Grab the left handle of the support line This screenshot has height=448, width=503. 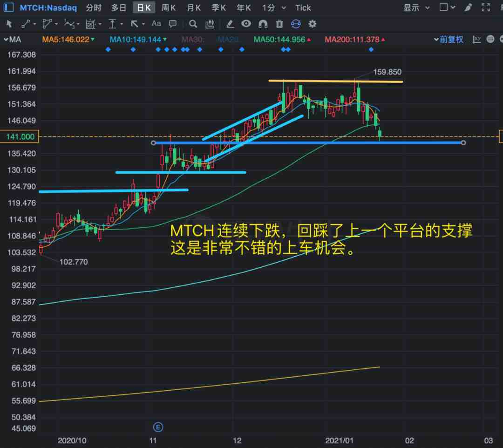pos(153,143)
